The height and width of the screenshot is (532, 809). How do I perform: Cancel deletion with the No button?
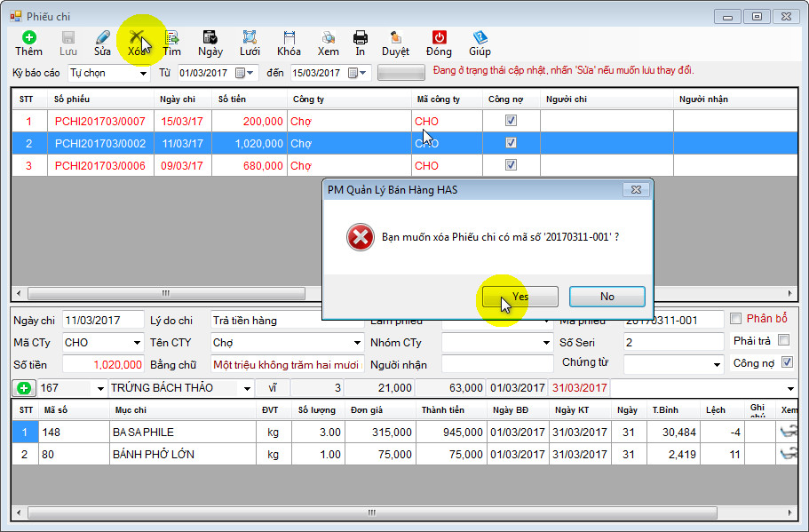point(607,296)
